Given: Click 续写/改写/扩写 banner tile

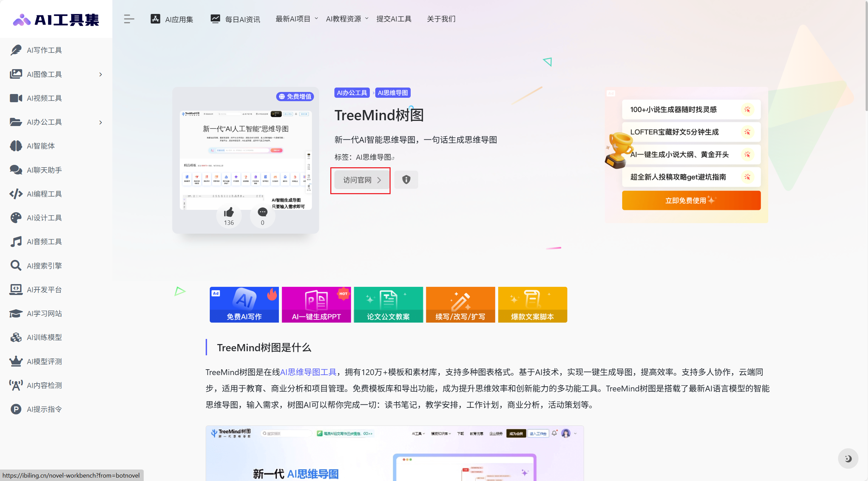Looking at the screenshot, I should (x=460, y=305).
